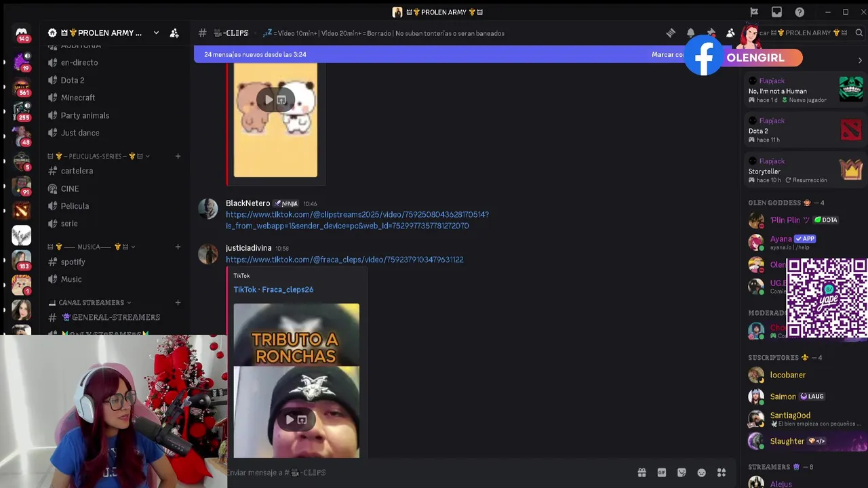Open Flapjack Storyteller activity card
Image resolution: width=868 pixels, height=488 pixels.
click(x=805, y=170)
